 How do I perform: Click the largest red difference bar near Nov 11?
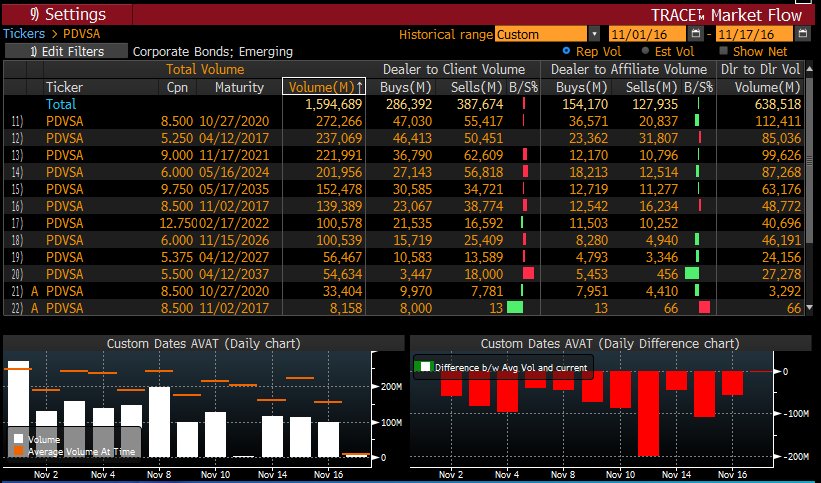coord(648,413)
